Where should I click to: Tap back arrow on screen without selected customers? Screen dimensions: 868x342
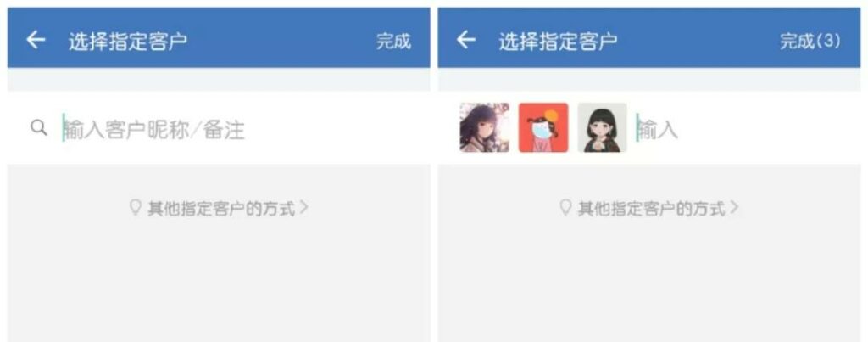point(36,40)
